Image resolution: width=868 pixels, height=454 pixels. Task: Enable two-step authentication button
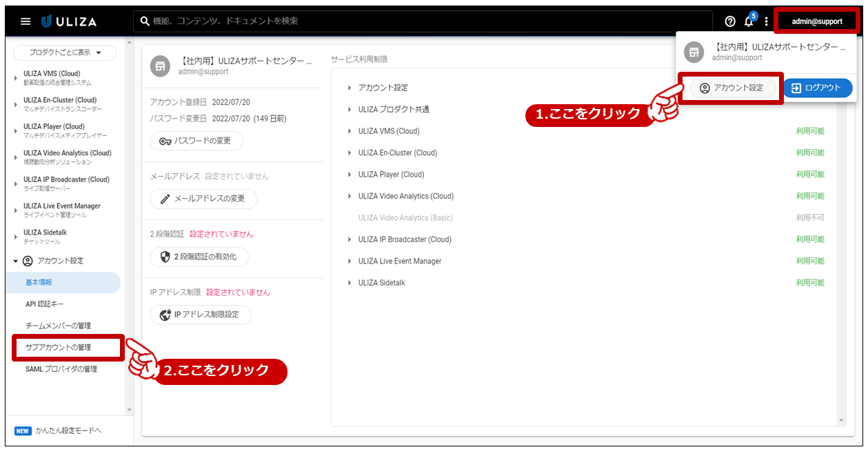[x=199, y=257]
